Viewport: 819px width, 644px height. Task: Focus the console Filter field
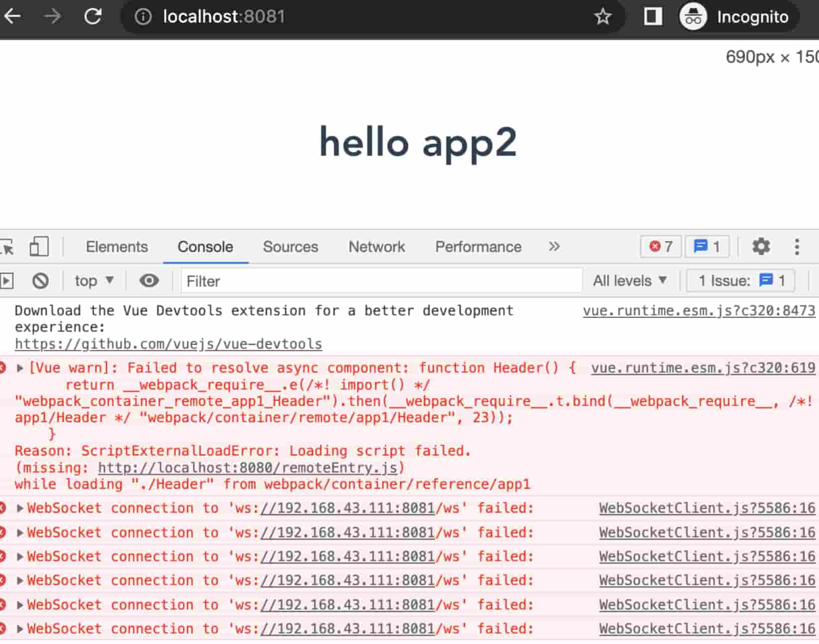[382, 281]
